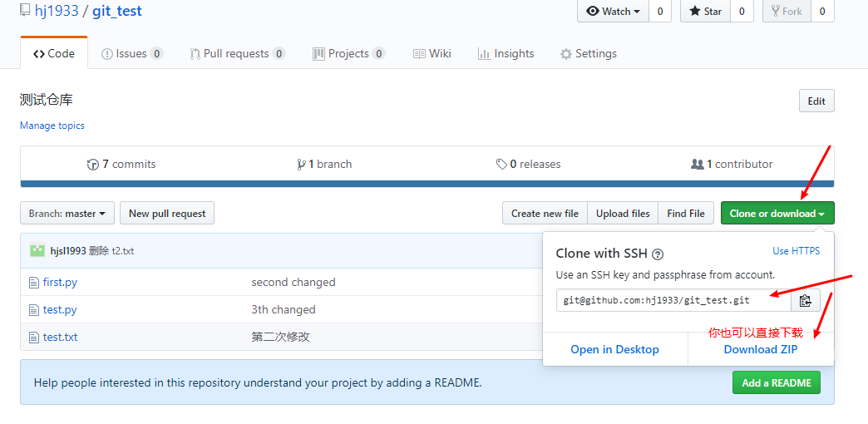Click the file icon beside test.py
This screenshot has width=868, height=424.
tap(34, 310)
